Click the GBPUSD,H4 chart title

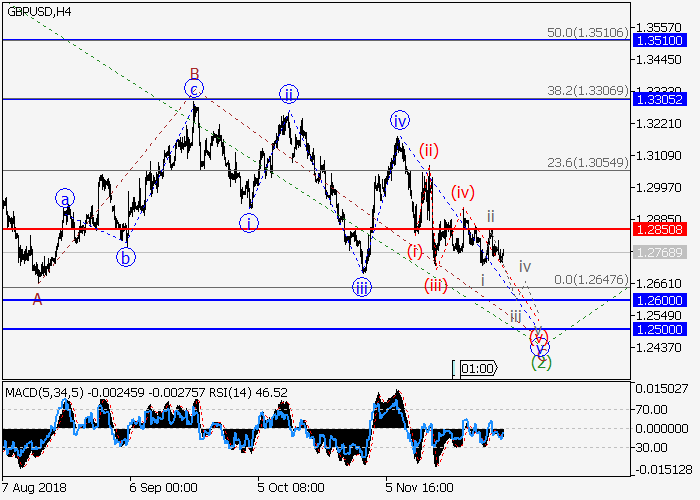[x=39, y=11]
